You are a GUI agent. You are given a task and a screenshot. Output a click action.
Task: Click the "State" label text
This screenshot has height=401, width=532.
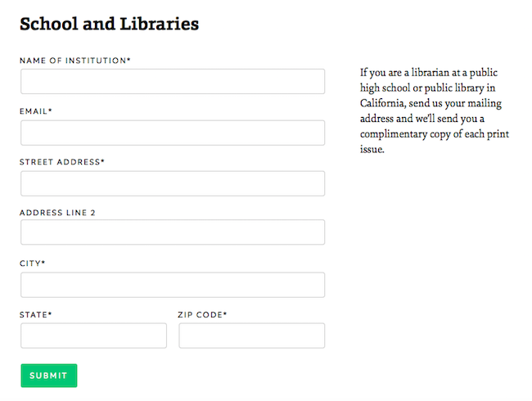(x=34, y=314)
